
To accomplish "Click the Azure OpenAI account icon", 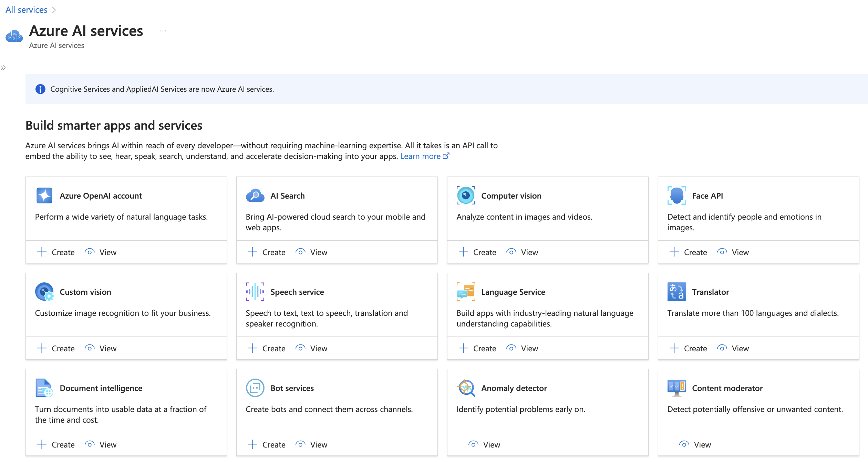I will click(x=44, y=195).
